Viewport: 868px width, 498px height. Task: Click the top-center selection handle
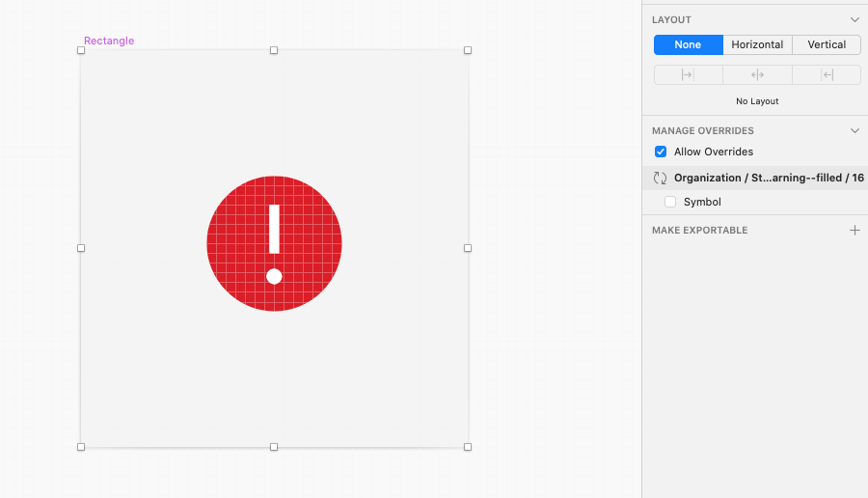[x=274, y=50]
